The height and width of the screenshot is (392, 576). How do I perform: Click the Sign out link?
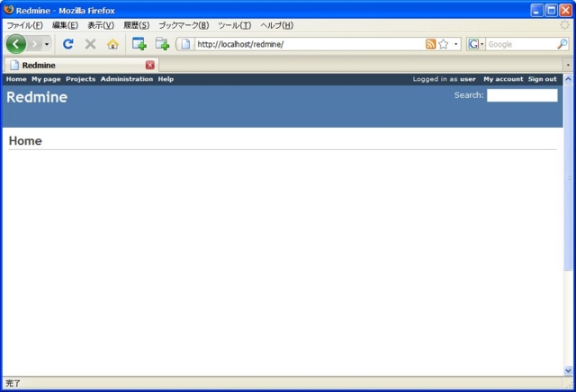(x=542, y=79)
